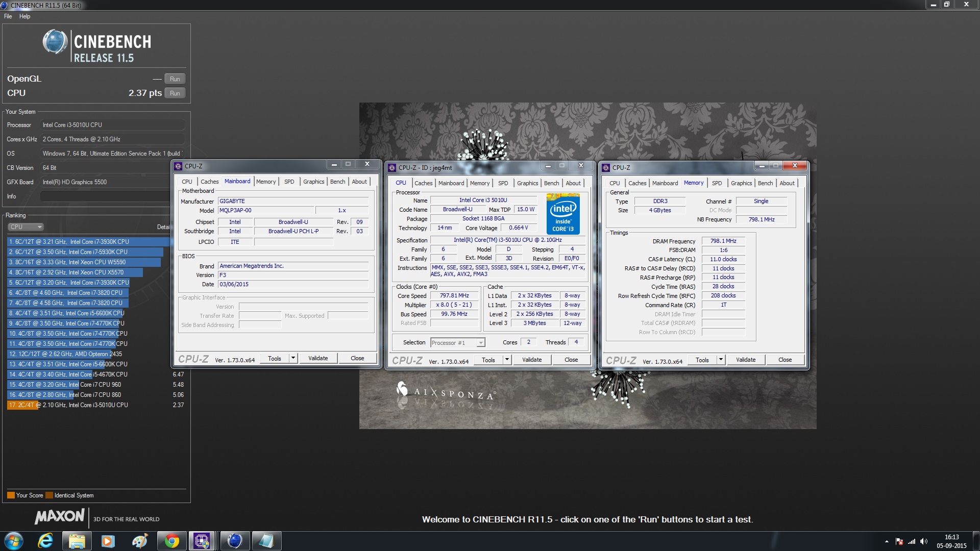
Task: Expand Tools dropdown arrow in ID jeg4mt window
Action: [507, 360]
